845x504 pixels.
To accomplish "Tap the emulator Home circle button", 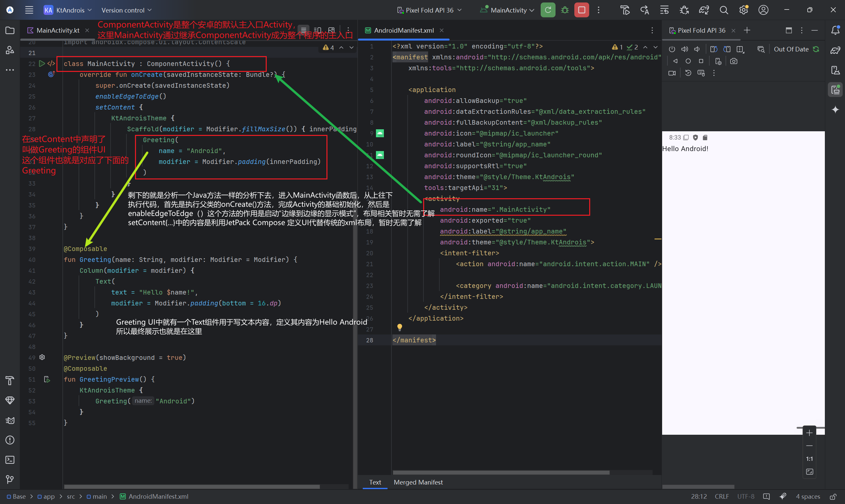I will point(688,61).
